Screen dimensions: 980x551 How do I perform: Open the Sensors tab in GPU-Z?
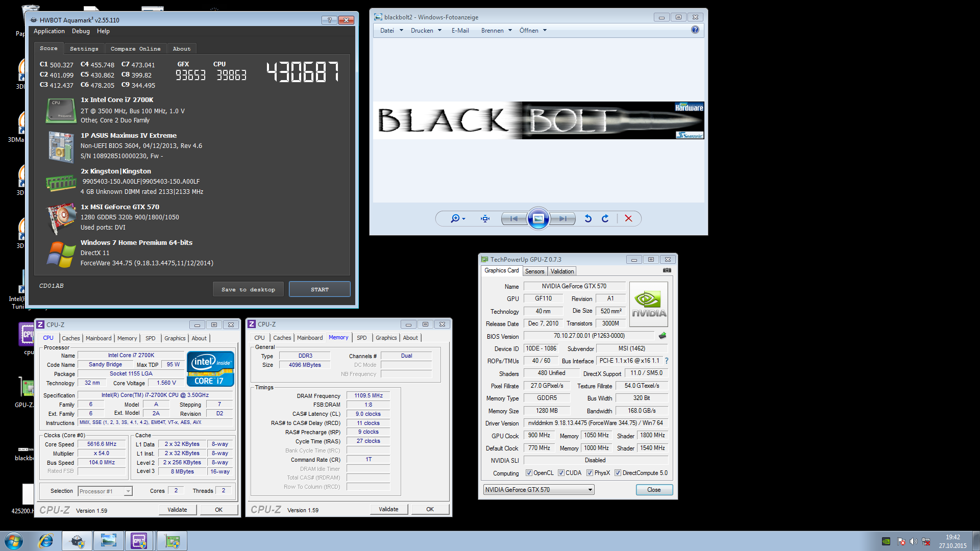click(x=534, y=271)
